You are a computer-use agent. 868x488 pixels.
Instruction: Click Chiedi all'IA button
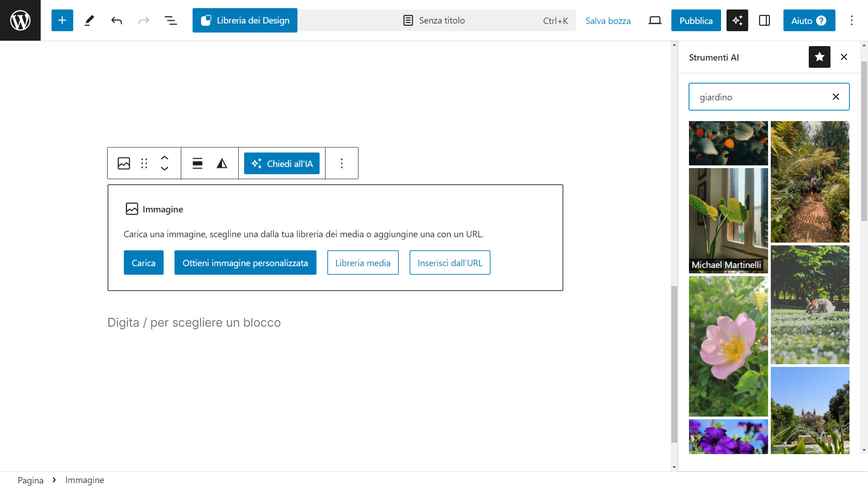click(282, 163)
